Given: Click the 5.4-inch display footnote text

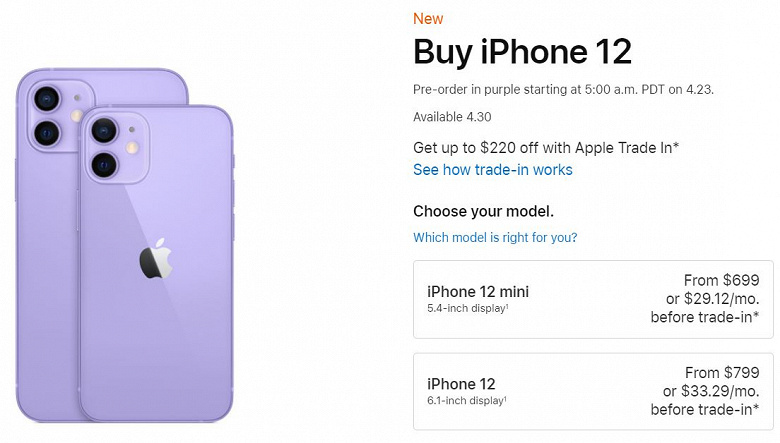Looking at the screenshot, I should pyautogui.click(x=466, y=307).
